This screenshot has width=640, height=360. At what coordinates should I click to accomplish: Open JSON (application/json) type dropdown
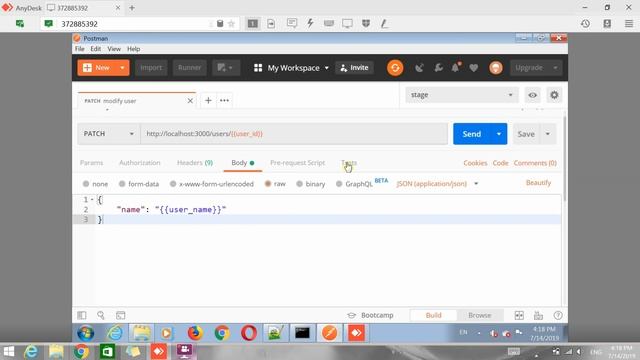point(437,184)
